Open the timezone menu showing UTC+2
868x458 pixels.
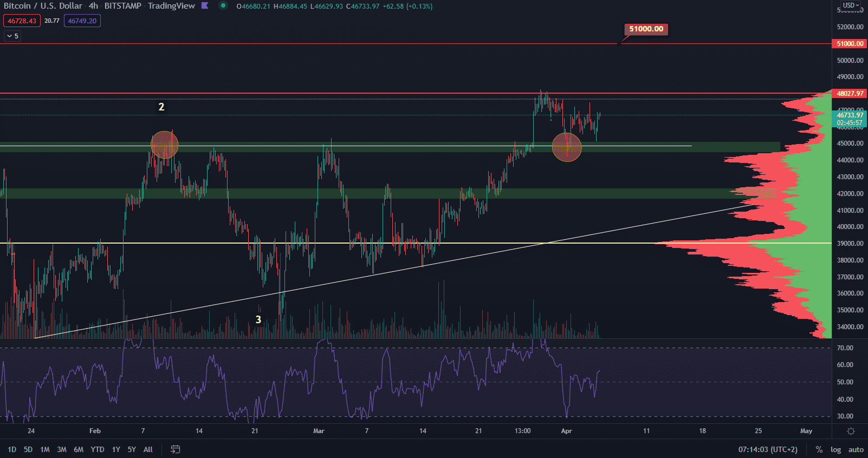pos(767,449)
